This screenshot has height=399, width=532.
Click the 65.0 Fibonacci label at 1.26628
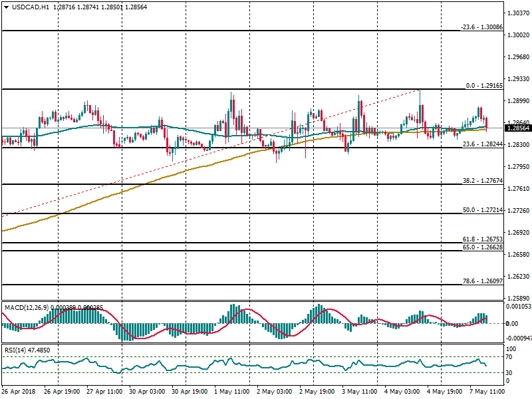[481, 247]
